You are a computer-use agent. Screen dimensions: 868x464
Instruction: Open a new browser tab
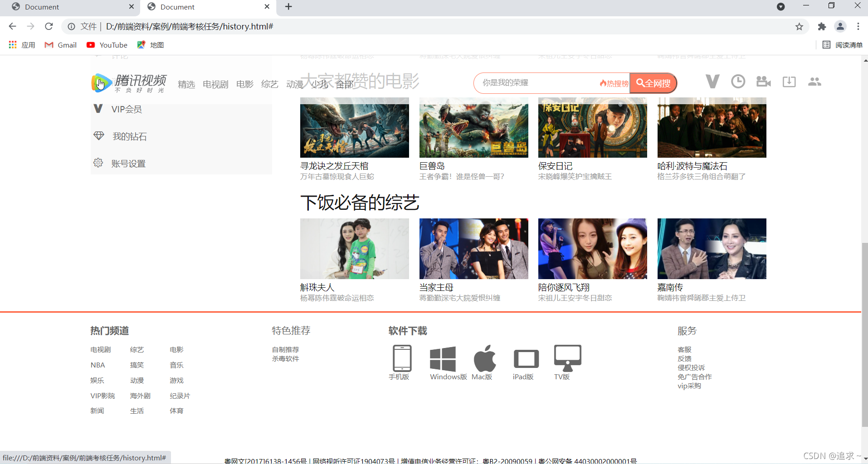(x=288, y=6)
